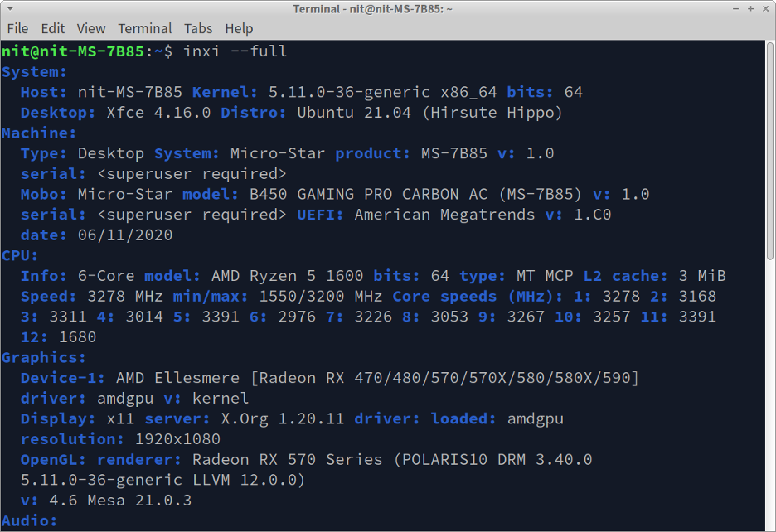This screenshot has width=776, height=532.
Task: Click the type value 'MT MCP'
Action: tap(545, 276)
